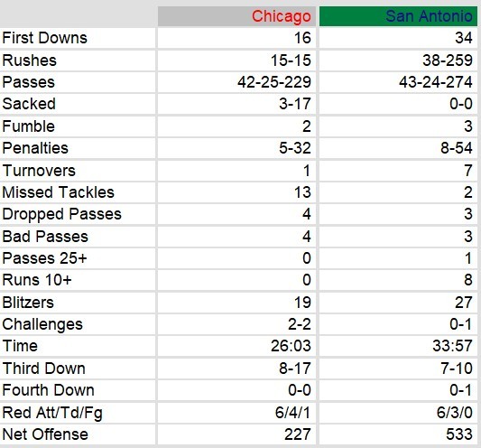
Task: Click Chicago's Third Down value 8-17
Action: (295, 369)
